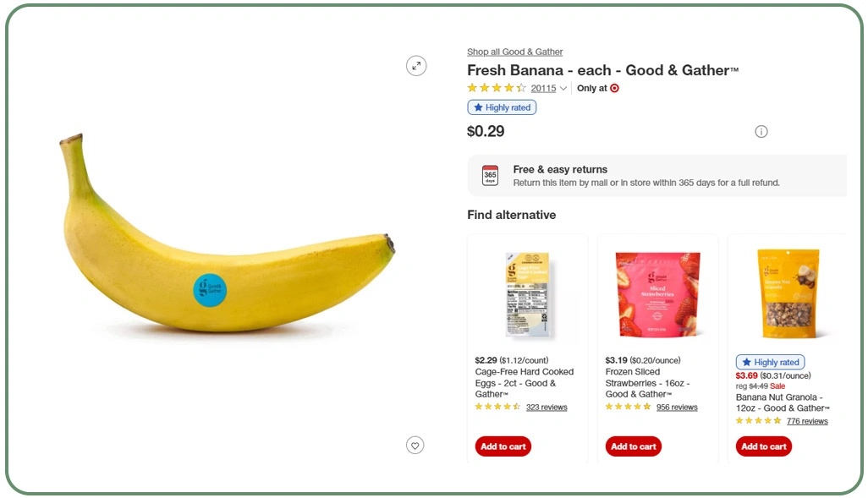Add Frozen Sliced Strawberries to cart
This screenshot has width=868, height=498.
633,446
